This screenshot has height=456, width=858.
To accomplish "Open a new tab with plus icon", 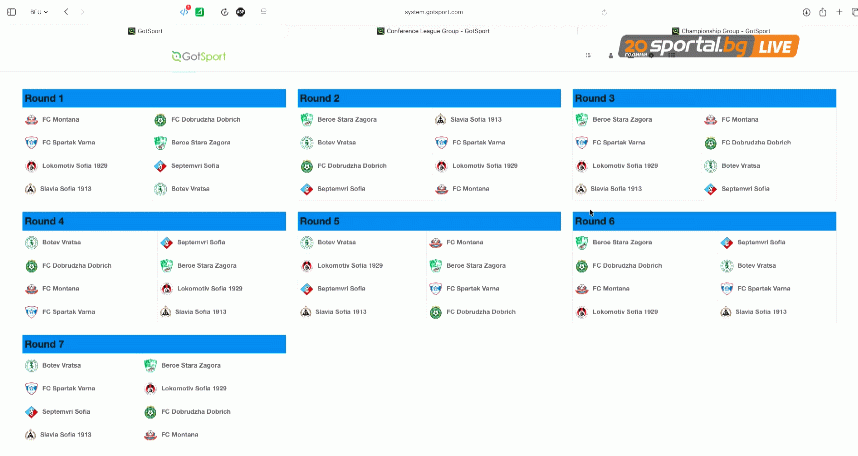I will pyautogui.click(x=837, y=12).
